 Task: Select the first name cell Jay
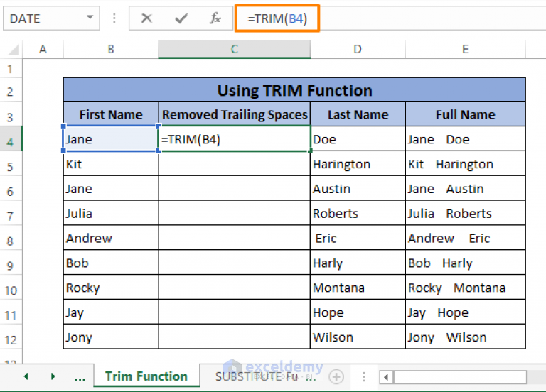pyautogui.click(x=111, y=312)
